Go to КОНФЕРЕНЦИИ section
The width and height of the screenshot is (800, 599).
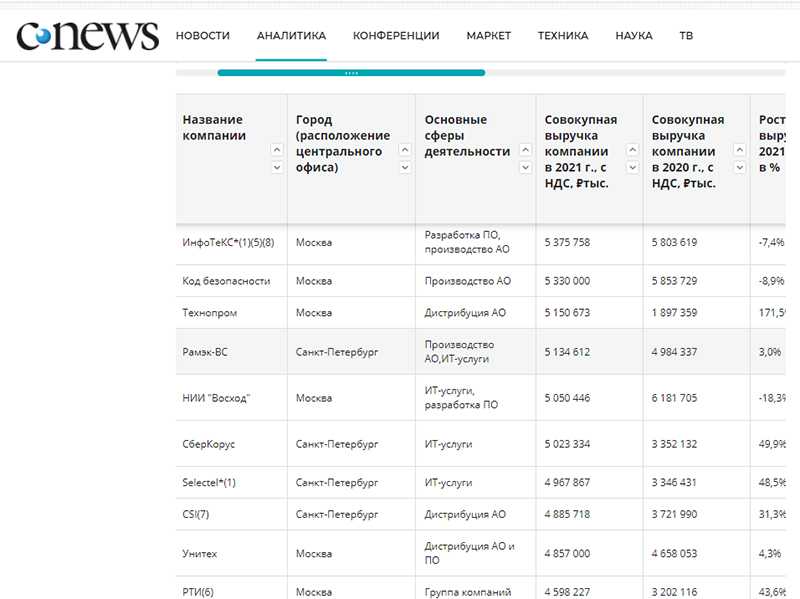[x=396, y=36]
